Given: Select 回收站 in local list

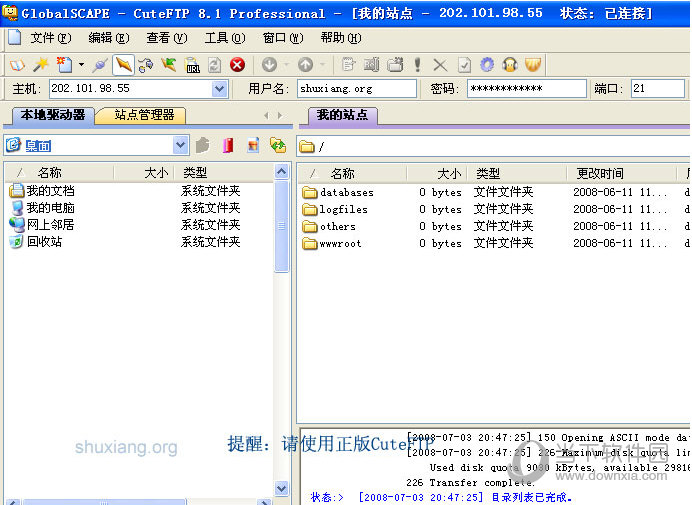Looking at the screenshot, I should point(35,242).
